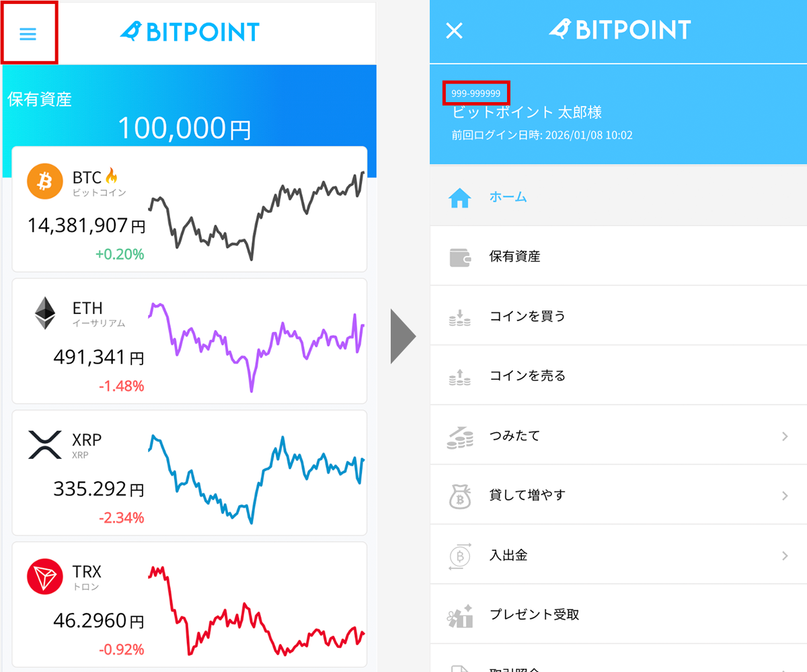Viewport: 807px width, 672px height.
Task: Click the gift icon for プレゼント受取
Action: [460, 615]
